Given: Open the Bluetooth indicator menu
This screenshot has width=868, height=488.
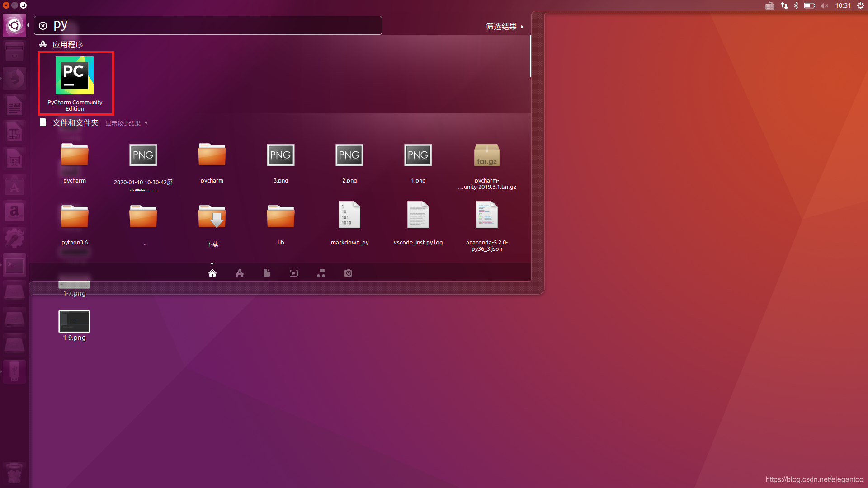Looking at the screenshot, I should pos(796,5).
